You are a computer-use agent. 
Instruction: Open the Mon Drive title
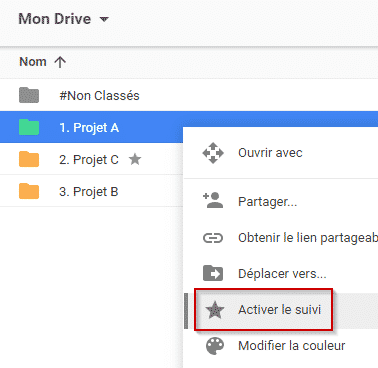tap(55, 19)
